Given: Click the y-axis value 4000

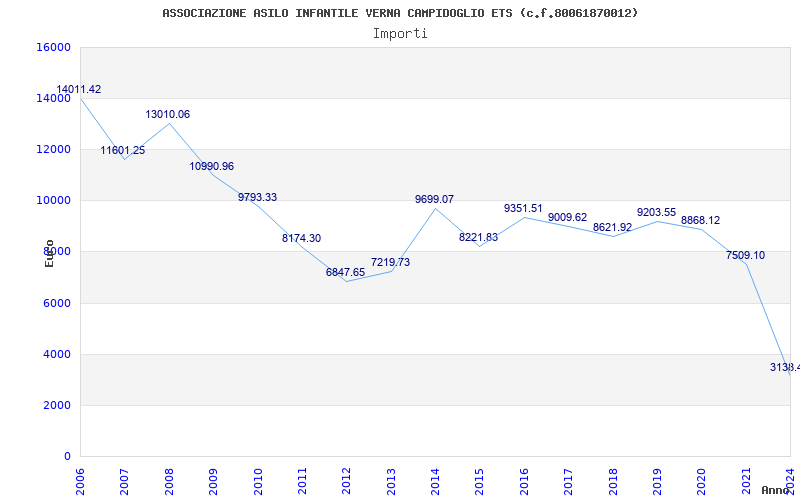Looking at the screenshot, I should (x=56, y=354).
